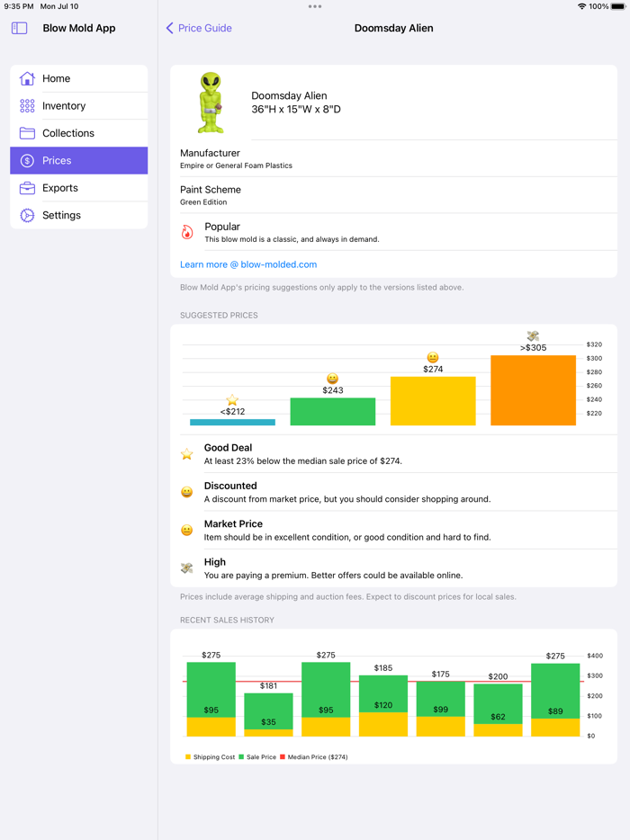The height and width of the screenshot is (840, 630).
Task: Toggle the Sale Price legend entry
Action: (258, 756)
